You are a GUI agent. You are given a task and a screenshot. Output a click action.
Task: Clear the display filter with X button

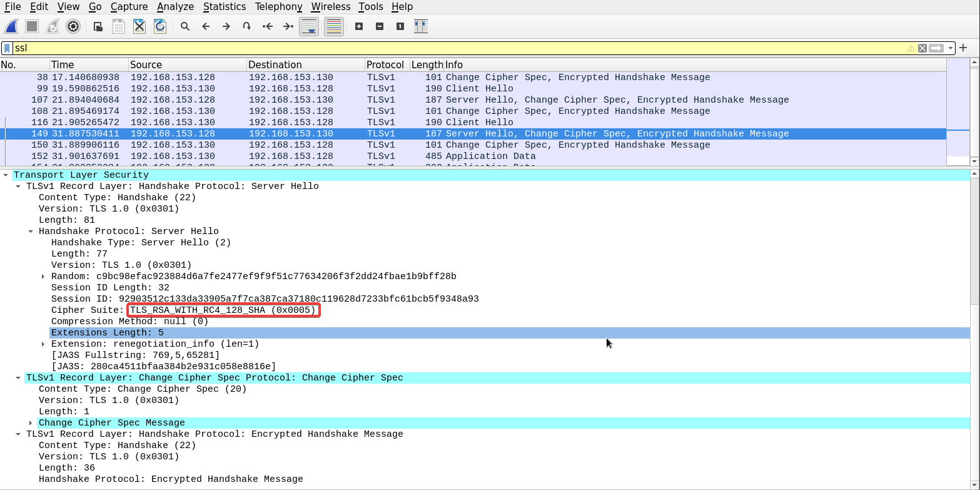(922, 48)
